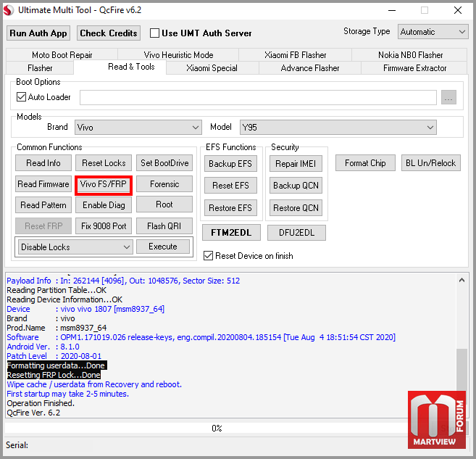Click the Read Firmware button
Viewport: 476px width, 459px height.
point(43,184)
